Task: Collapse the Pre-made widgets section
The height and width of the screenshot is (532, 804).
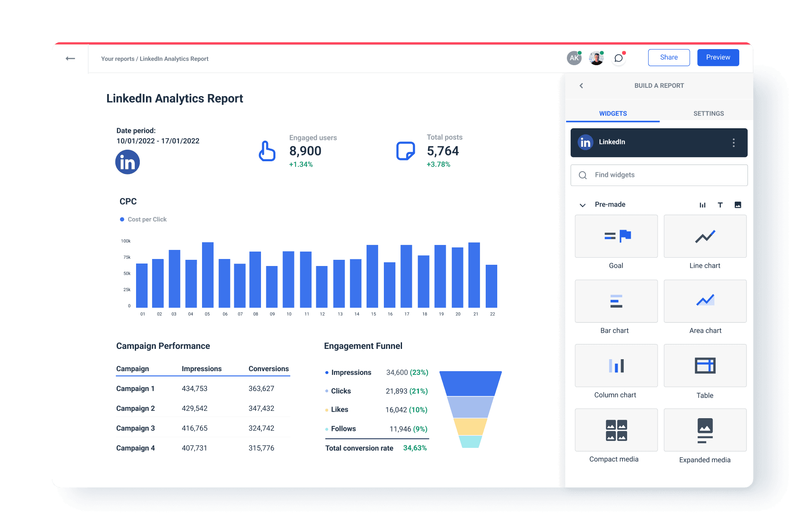Action: point(583,205)
